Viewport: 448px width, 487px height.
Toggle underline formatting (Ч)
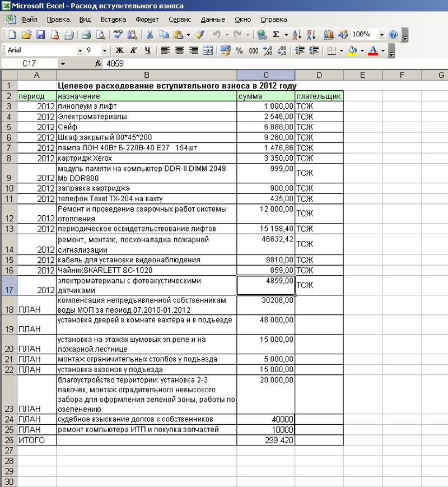147,50
